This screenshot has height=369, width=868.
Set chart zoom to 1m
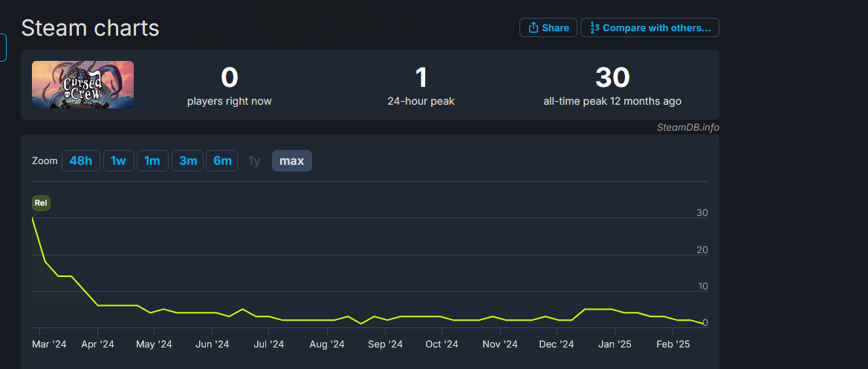152,161
